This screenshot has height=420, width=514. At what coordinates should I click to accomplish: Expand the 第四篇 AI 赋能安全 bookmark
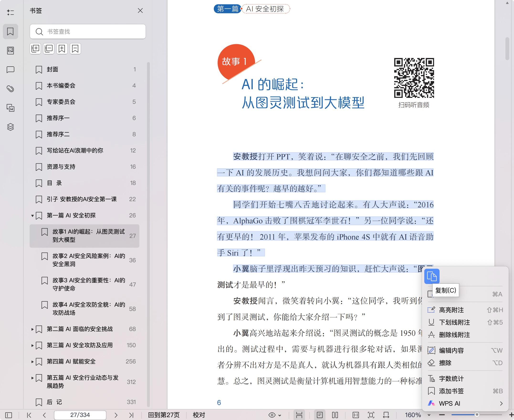(32, 362)
